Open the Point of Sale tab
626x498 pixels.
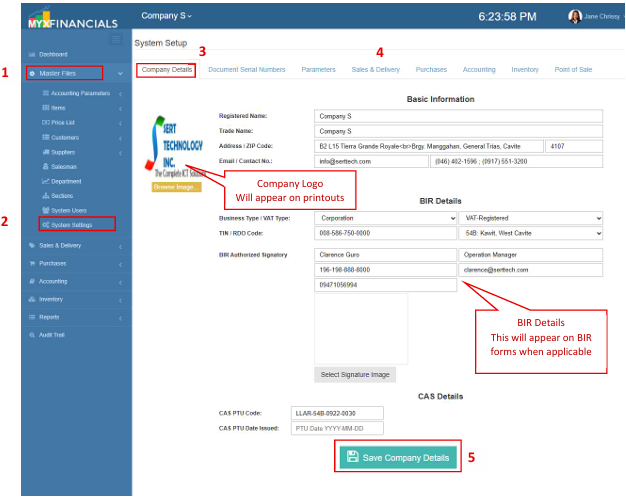click(573, 70)
